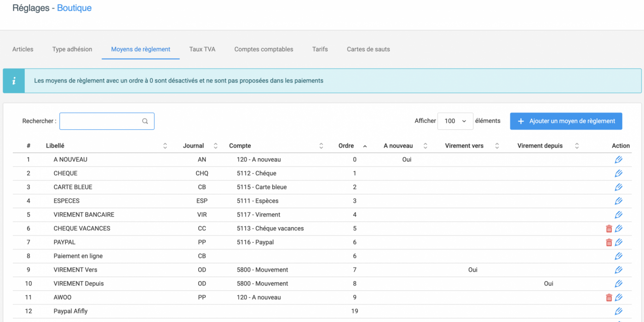Select the 'Paiement en ligne' label

click(78, 256)
